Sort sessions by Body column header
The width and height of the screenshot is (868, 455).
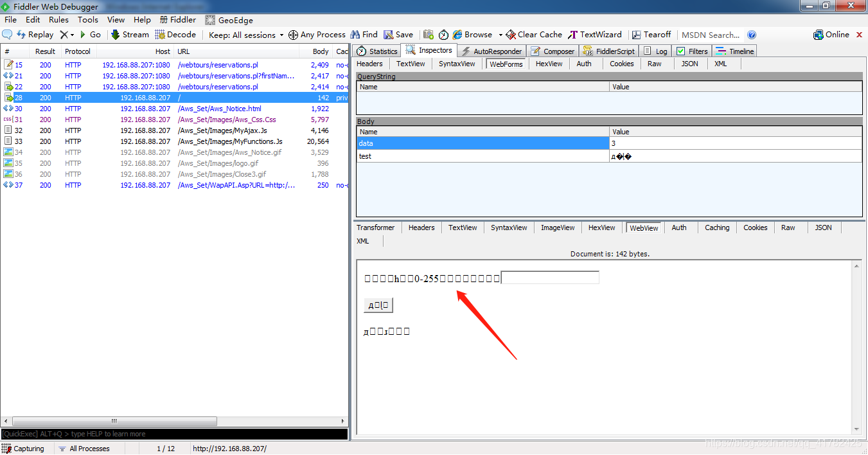coord(317,51)
